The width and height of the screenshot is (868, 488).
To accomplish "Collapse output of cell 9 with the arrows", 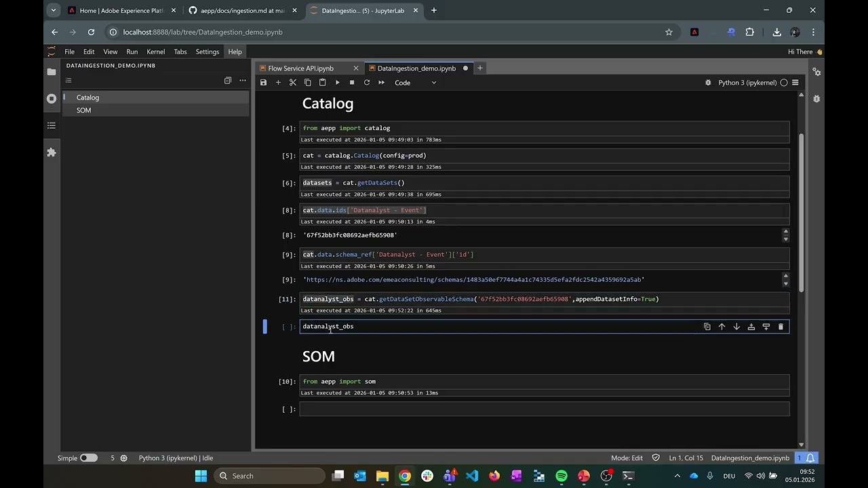I will [786, 279].
